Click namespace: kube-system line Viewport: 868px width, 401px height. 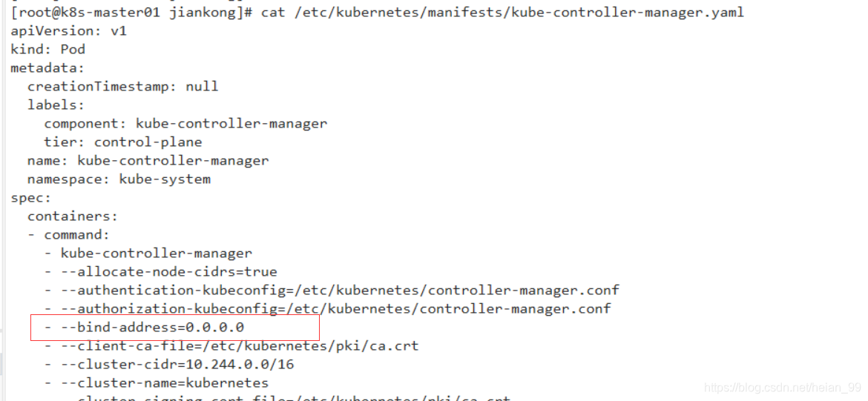tap(119, 179)
